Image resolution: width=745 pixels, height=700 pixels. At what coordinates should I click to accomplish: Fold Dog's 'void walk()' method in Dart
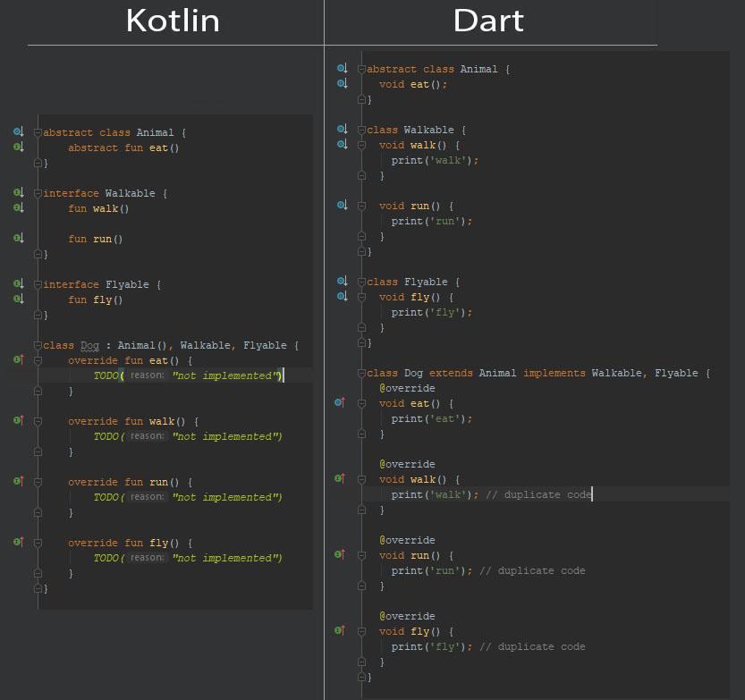(x=361, y=479)
